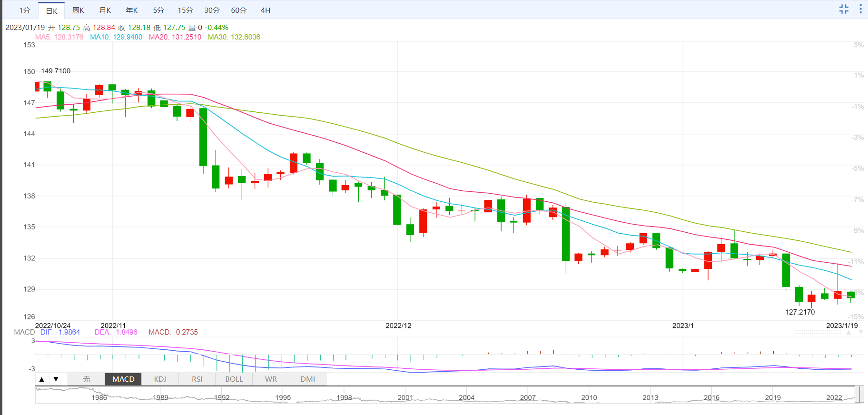Image resolution: width=868 pixels, height=415 pixels.
Task: Click the 2010 point on overview timeline
Action: pyautogui.click(x=589, y=397)
